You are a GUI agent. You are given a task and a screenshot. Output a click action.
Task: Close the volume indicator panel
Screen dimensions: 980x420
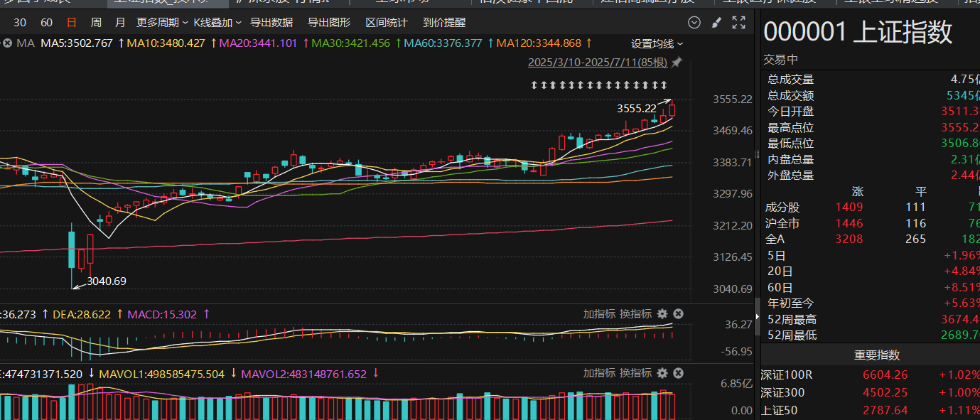(678, 373)
